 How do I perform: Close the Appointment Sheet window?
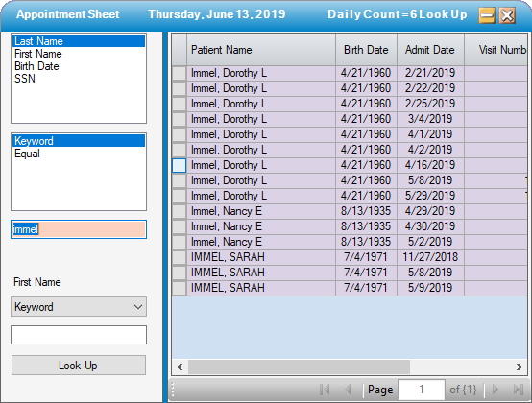click(507, 15)
